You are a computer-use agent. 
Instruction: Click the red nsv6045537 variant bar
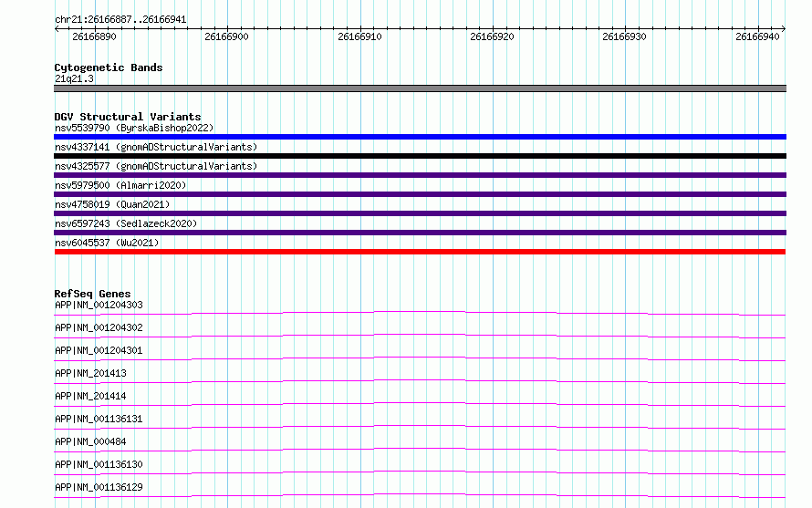pos(420,252)
